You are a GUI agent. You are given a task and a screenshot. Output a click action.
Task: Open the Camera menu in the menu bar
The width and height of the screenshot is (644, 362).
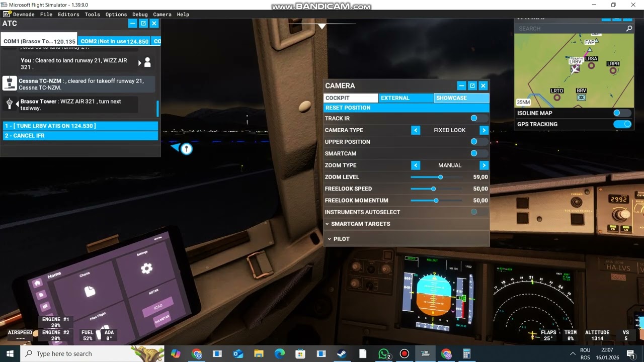[x=162, y=15]
